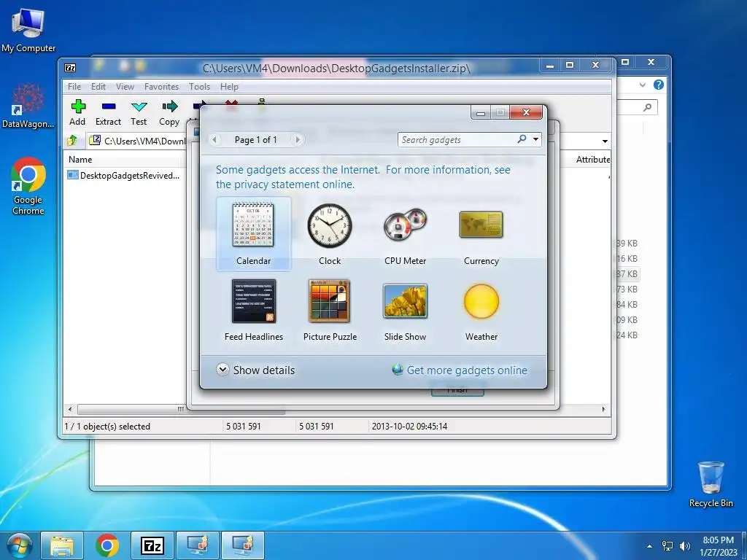Open File Explorer from taskbar
Image resolution: width=747 pixels, height=560 pixels.
point(62,545)
